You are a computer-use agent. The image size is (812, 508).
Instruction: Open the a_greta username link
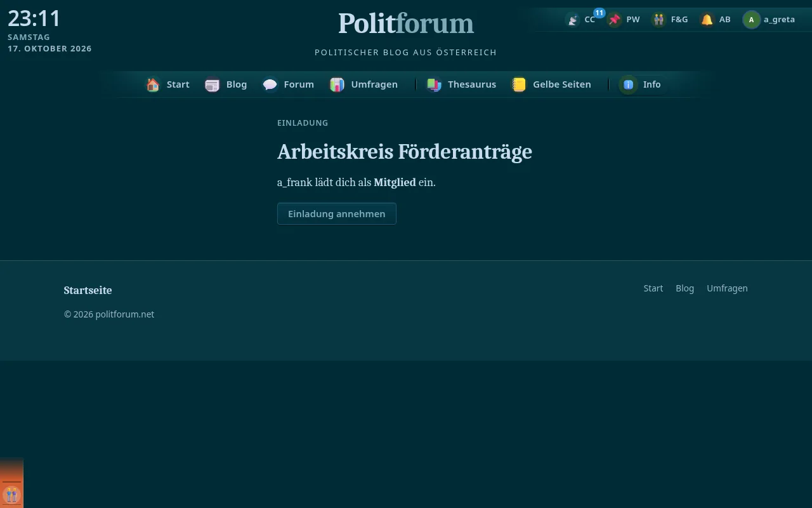pos(779,20)
